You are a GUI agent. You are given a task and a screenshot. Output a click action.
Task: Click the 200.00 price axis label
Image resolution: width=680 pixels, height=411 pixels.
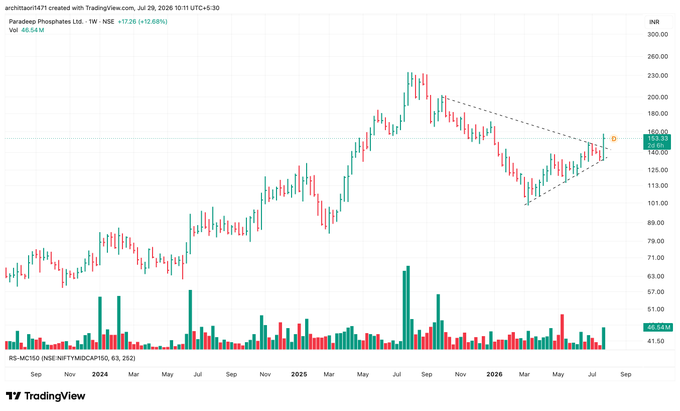click(657, 97)
